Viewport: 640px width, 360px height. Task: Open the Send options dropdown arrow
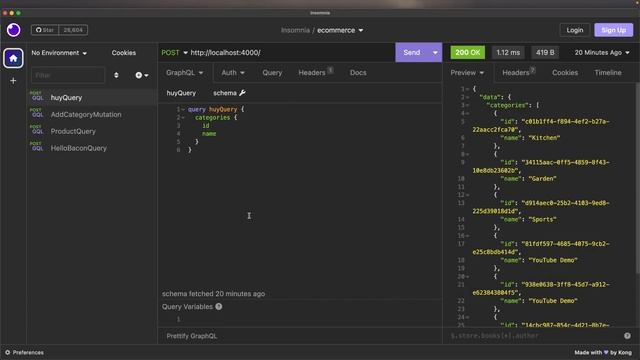pyautogui.click(x=435, y=53)
